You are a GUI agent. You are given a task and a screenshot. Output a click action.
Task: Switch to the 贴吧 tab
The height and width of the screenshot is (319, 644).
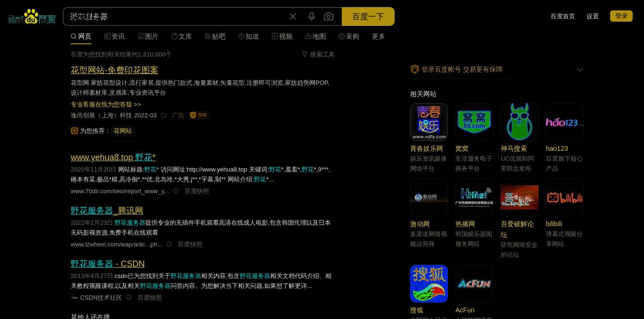(x=215, y=36)
